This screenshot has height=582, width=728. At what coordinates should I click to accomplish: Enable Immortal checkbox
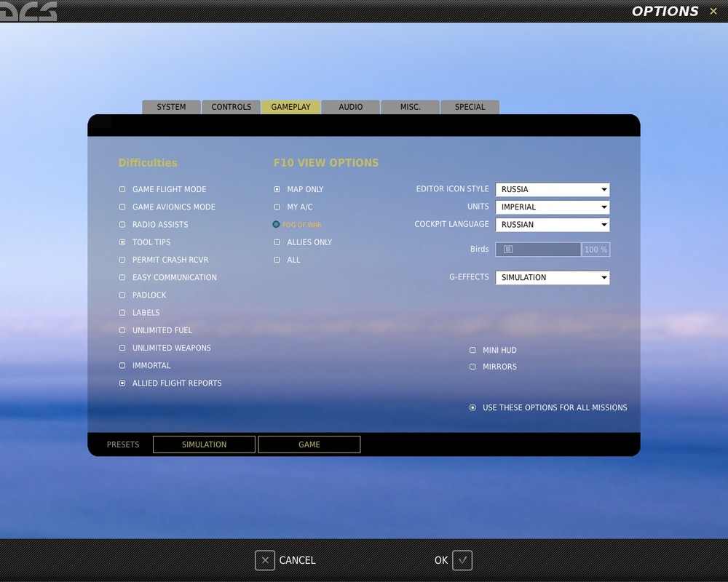tap(122, 366)
